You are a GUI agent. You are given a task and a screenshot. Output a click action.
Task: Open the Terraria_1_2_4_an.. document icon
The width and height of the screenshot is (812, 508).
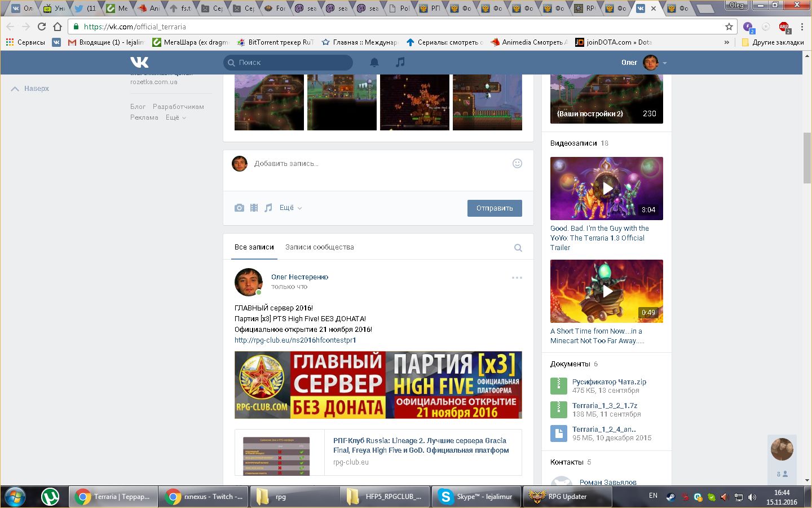(x=558, y=433)
